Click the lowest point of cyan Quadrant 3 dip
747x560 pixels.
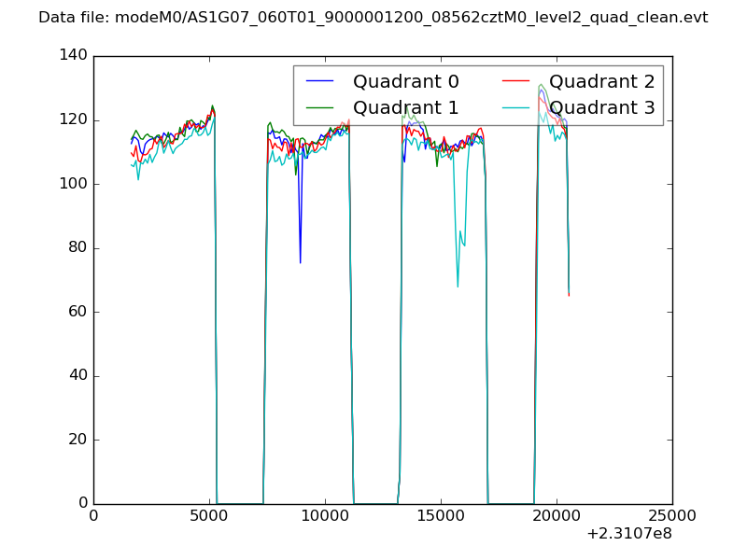pyautogui.click(x=458, y=287)
